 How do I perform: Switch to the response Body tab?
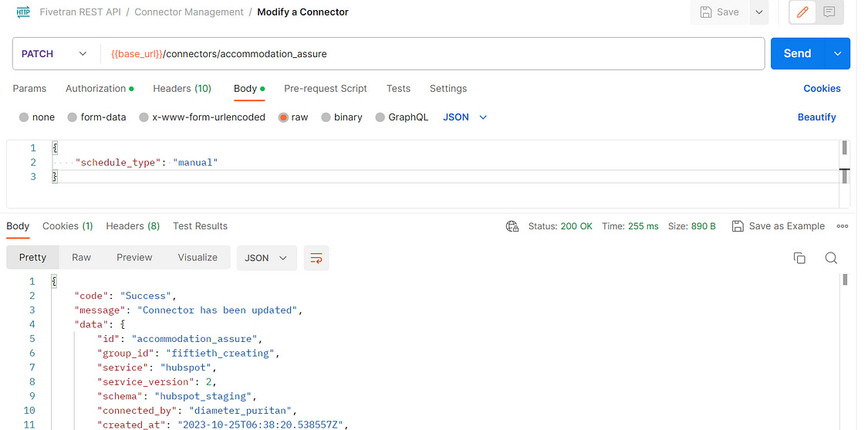[18, 226]
